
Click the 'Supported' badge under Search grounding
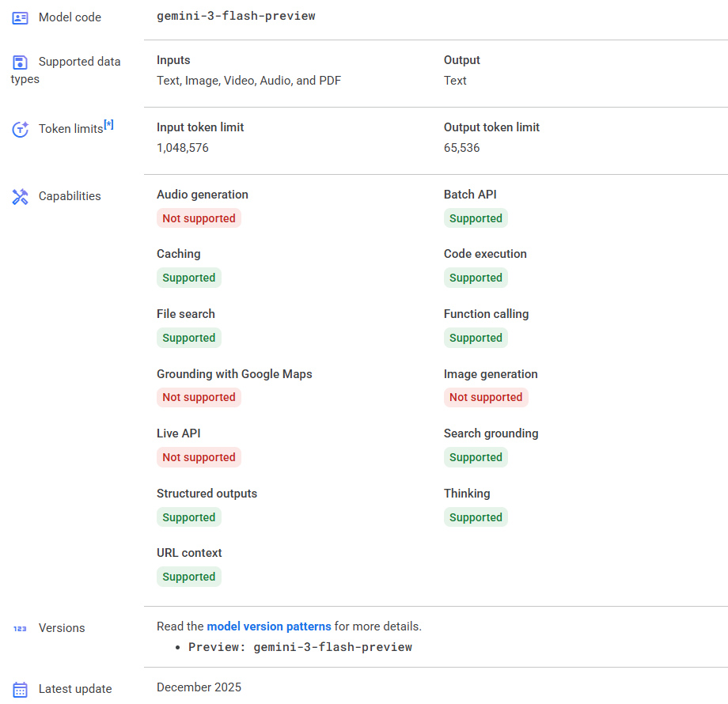(476, 457)
